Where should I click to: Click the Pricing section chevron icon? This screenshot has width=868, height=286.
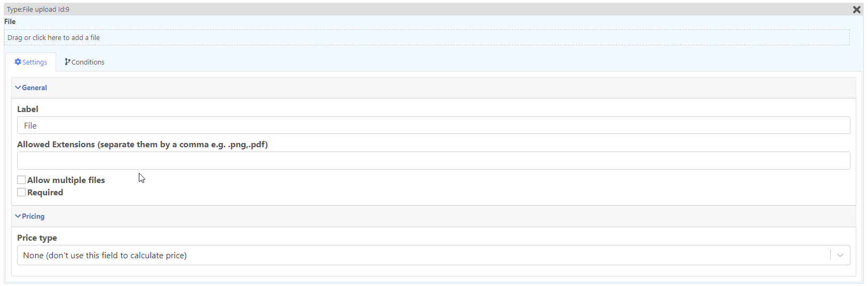tap(18, 216)
